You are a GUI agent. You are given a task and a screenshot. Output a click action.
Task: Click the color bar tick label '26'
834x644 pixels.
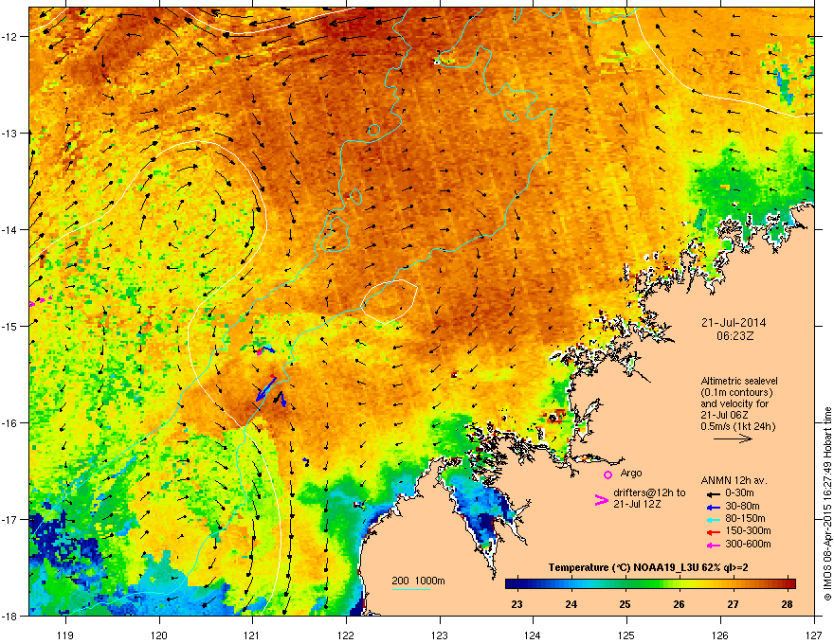coord(679,604)
